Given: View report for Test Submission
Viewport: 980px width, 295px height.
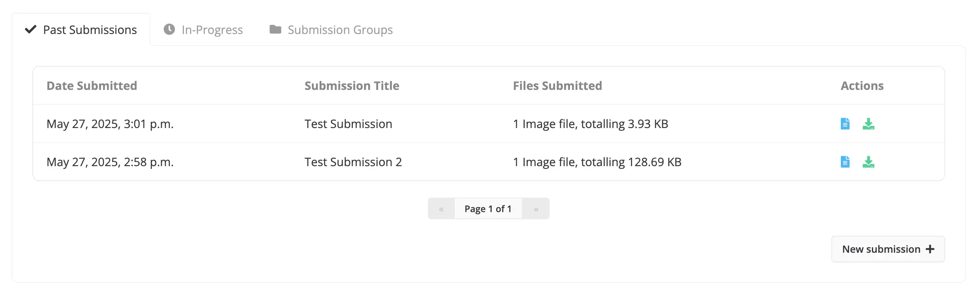Looking at the screenshot, I should [845, 124].
